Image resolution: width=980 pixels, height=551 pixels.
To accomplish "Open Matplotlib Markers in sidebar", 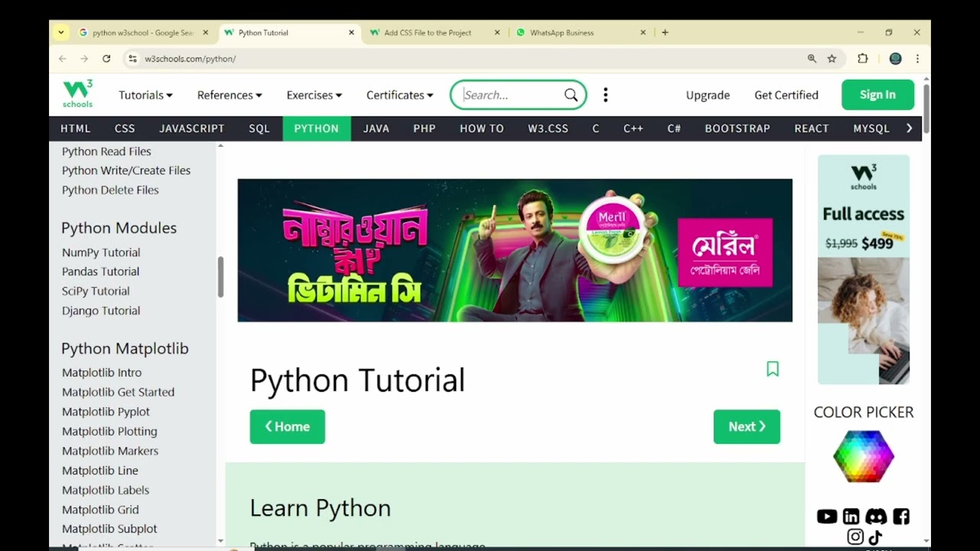I will 110,451.
